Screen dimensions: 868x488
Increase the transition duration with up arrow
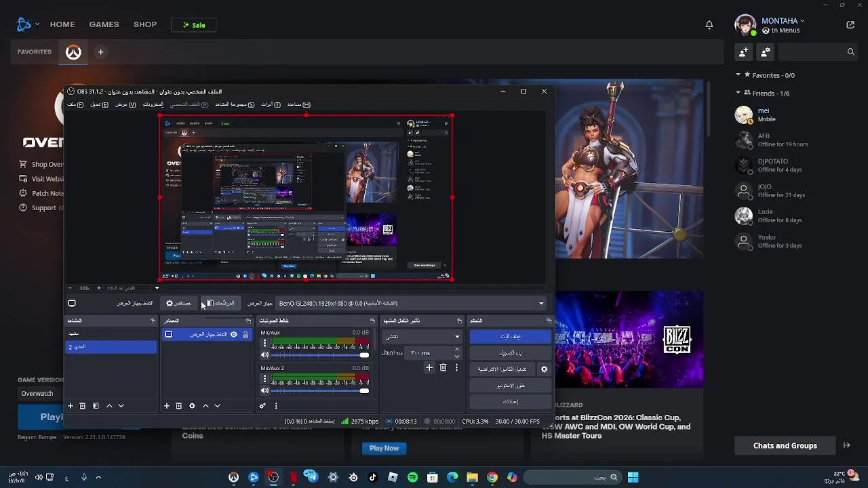tap(456, 350)
